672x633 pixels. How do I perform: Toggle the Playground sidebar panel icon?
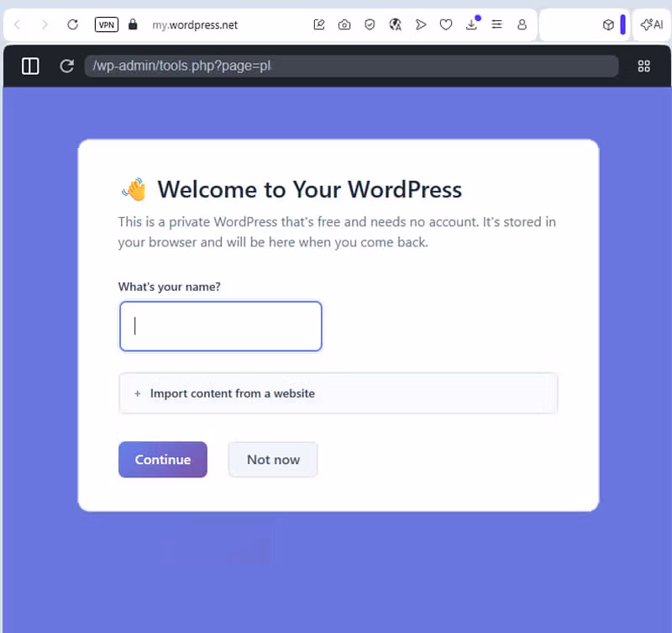coord(30,66)
